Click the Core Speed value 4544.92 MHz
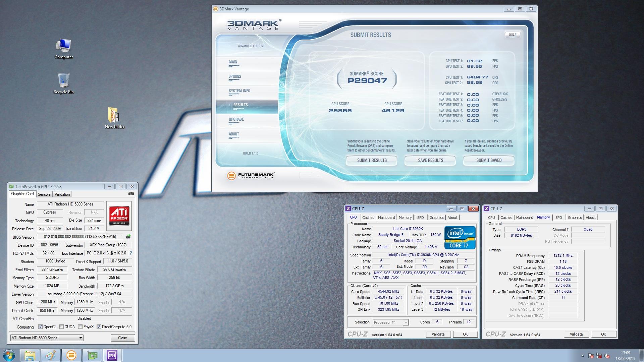Image resolution: width=644 pixels, height=362 pixels. point(388,292)
